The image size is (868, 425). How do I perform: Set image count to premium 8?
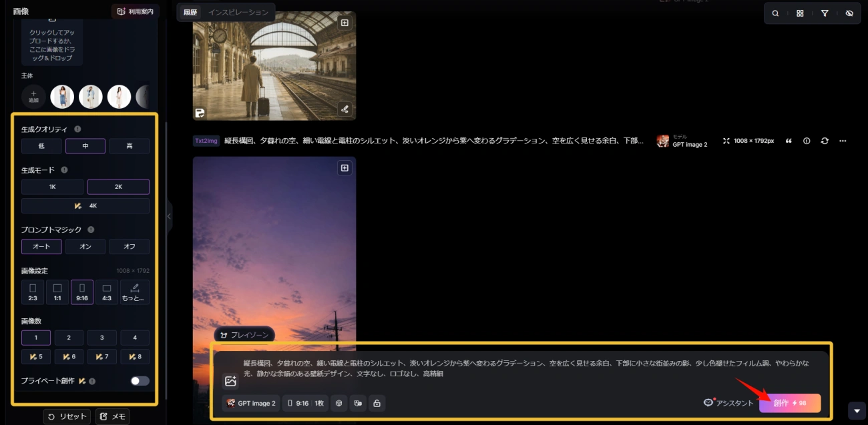pyautogui.click(x=135, y=356)
